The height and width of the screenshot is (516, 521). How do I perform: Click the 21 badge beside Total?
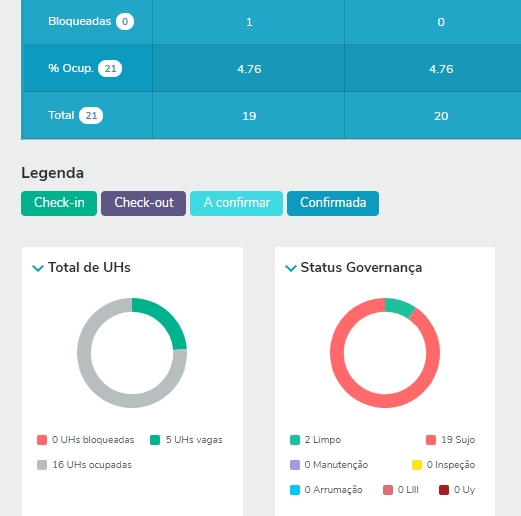(91, 116)
